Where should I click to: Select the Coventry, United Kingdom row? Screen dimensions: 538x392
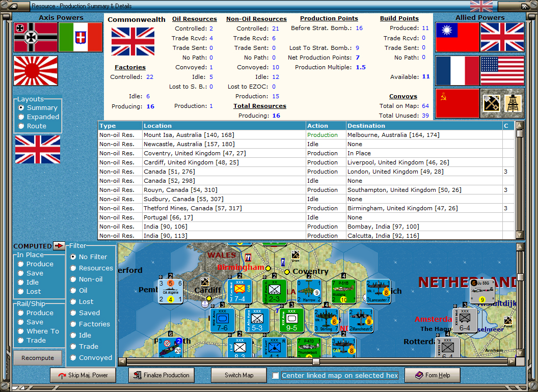coord(306,153)
